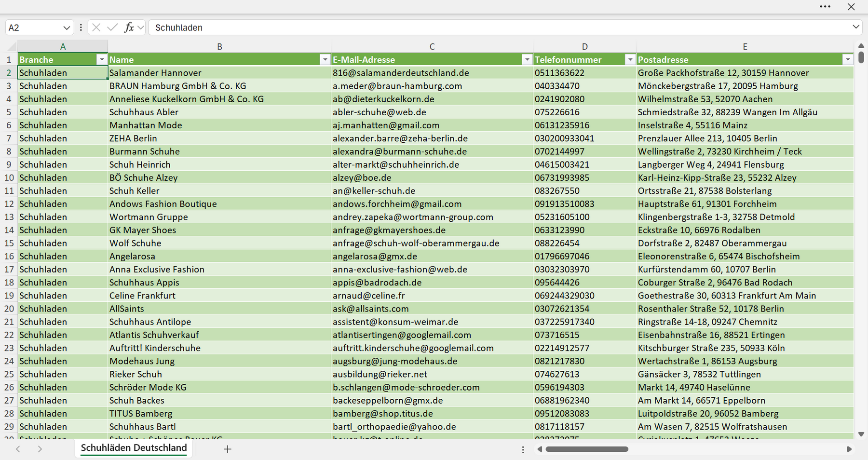Close the embedded spreadsheet window

click(x=851, y=7)
